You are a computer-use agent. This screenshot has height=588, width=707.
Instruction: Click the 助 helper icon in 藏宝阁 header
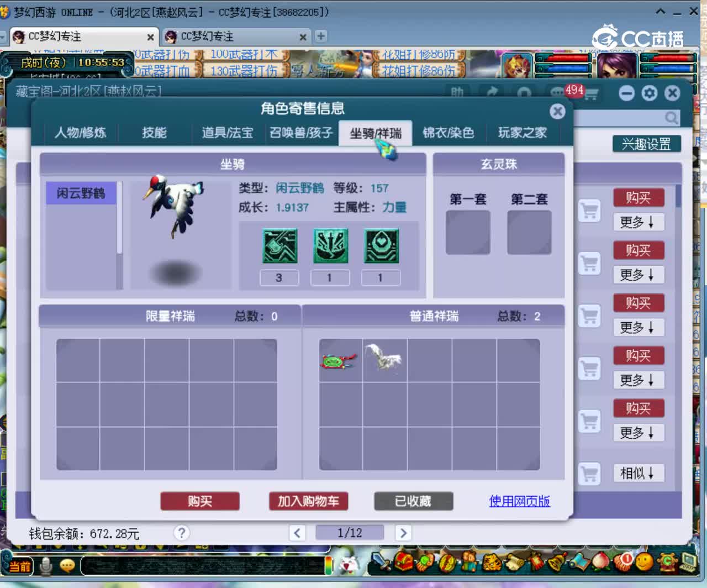point(457,92)
